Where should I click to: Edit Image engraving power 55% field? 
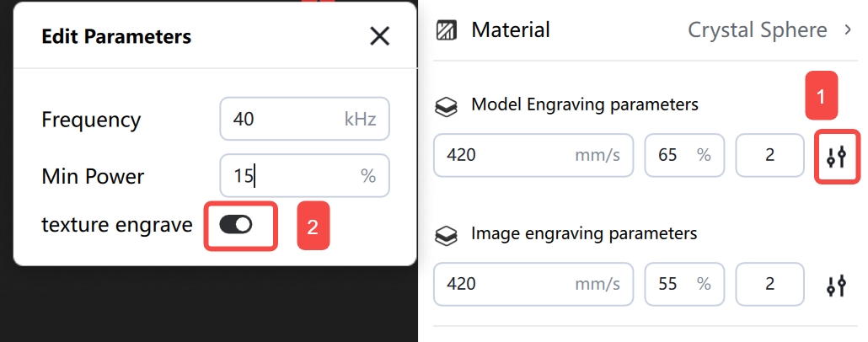point(684,284)
